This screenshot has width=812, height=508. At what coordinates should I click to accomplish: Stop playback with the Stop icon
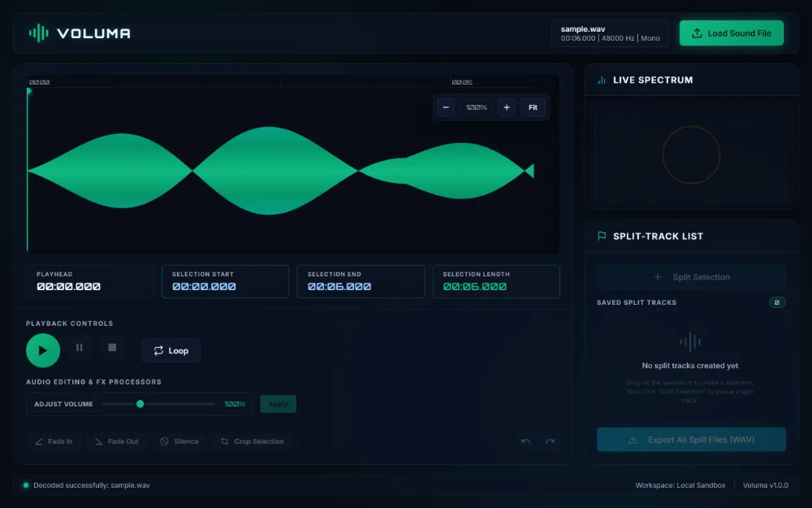112,347
